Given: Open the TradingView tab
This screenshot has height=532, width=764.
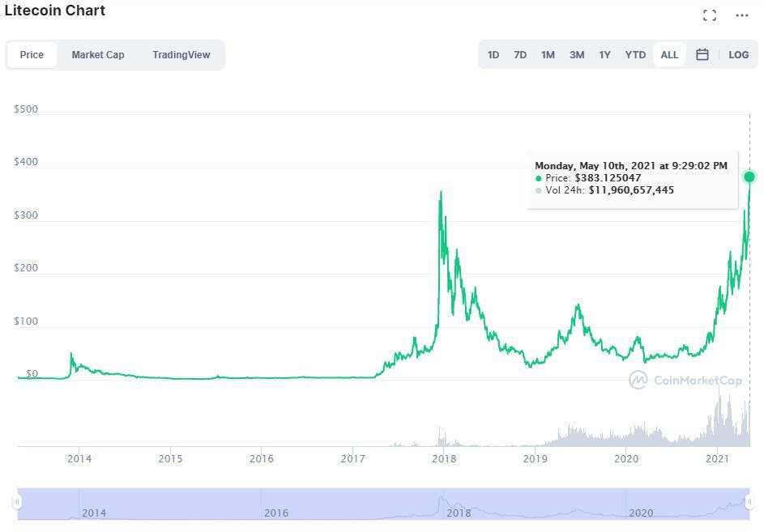Looking at the screenshot, I should tap(181, 55).
